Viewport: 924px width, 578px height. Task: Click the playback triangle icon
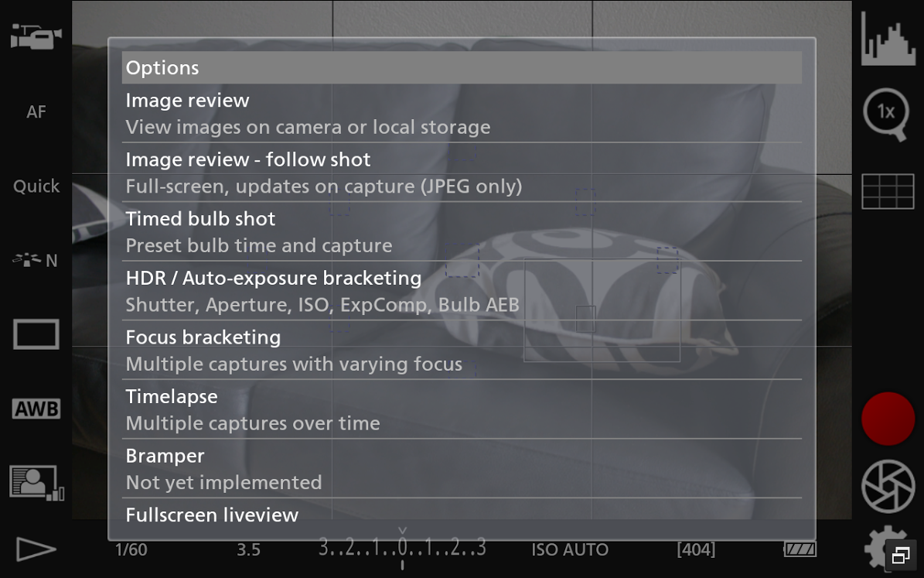pos(36,549)
